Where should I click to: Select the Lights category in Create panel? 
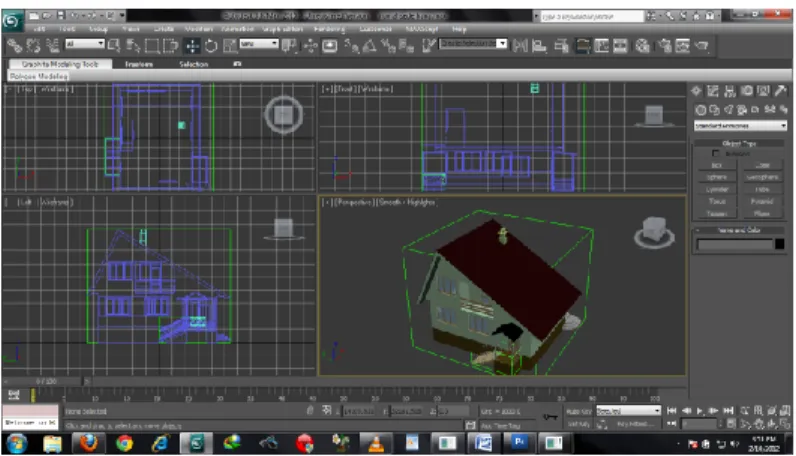728,109
